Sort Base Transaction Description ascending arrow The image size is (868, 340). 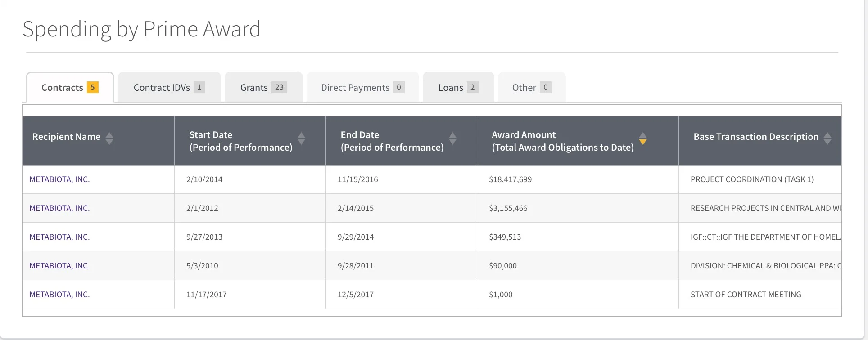827,135
